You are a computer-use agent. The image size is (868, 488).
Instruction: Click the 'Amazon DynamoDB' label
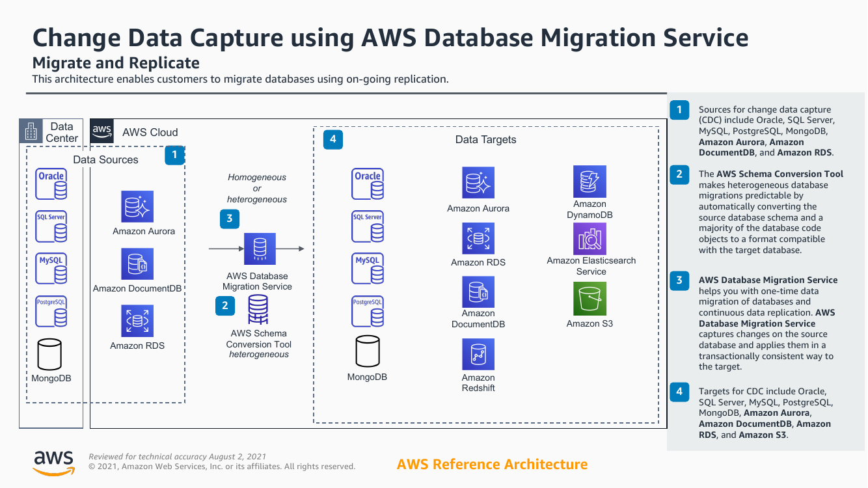[590, 210]
